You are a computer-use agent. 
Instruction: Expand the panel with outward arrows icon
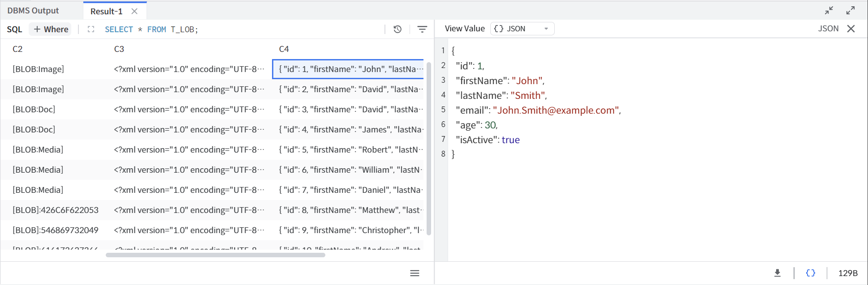click(851, 10)
